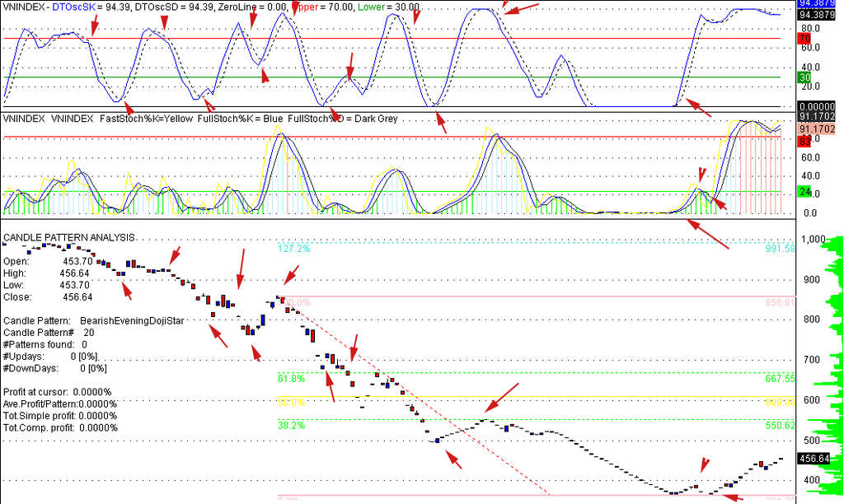Image resolution: width=844 pixels, height=504 pixels.
Task: Click the CANDLE PATTERN ANALYSIS title
Action: [x=68, y=238]
